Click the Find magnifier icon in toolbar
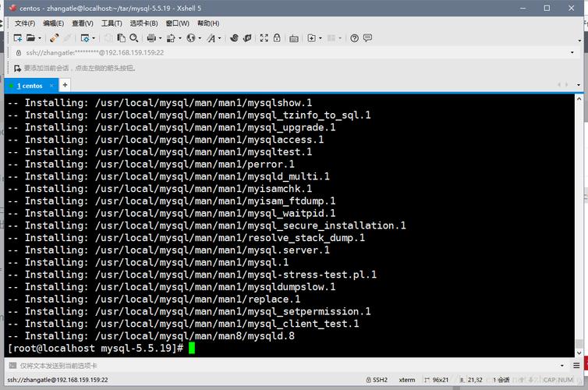This screenshot has height=390, width=588. click(134, 37)
